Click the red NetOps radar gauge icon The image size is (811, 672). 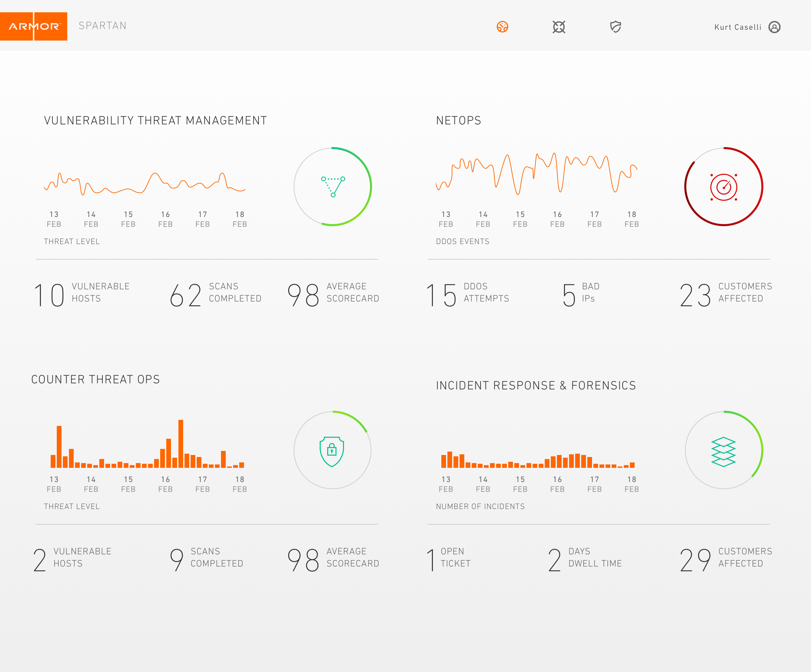[723, 187]
